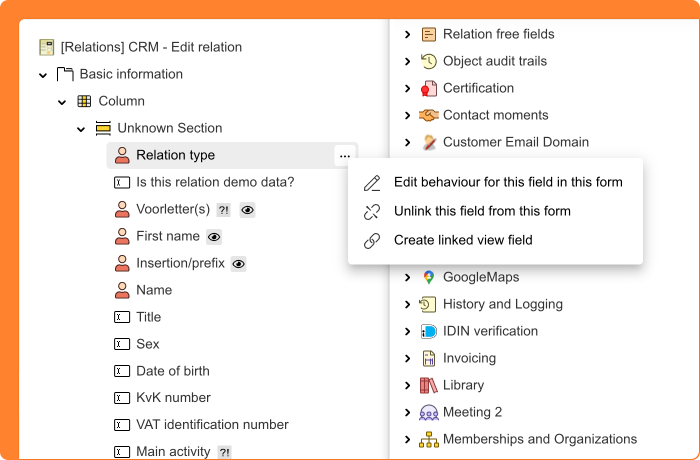Open the three-dot menu on Relation type
This screenshot has height=460, width=700.
coord(344,156)
